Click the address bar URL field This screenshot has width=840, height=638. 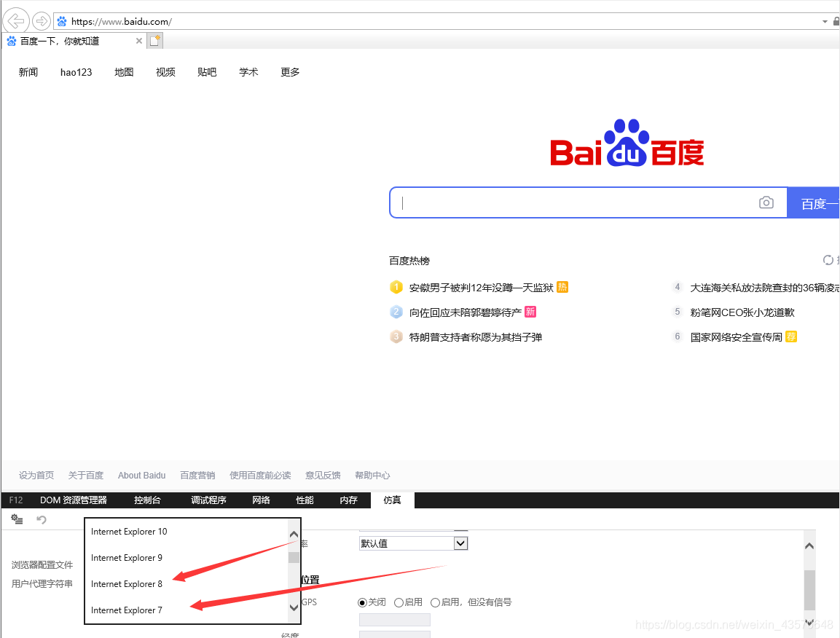pos(436,21)
